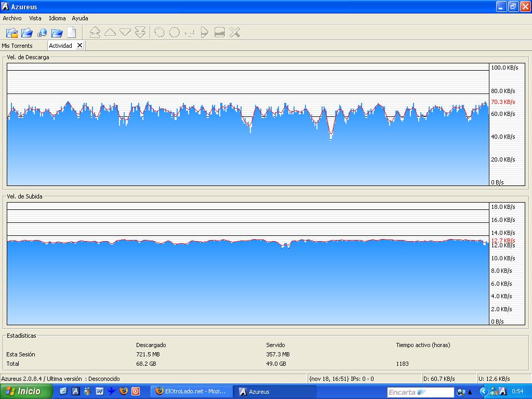
Task: Click the start torrent play-arrow icon
Action: pos(204,33)
